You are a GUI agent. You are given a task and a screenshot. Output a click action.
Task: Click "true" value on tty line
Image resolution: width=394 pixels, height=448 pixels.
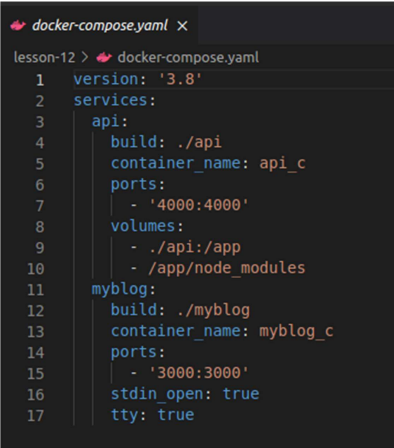tap(176, 415)
